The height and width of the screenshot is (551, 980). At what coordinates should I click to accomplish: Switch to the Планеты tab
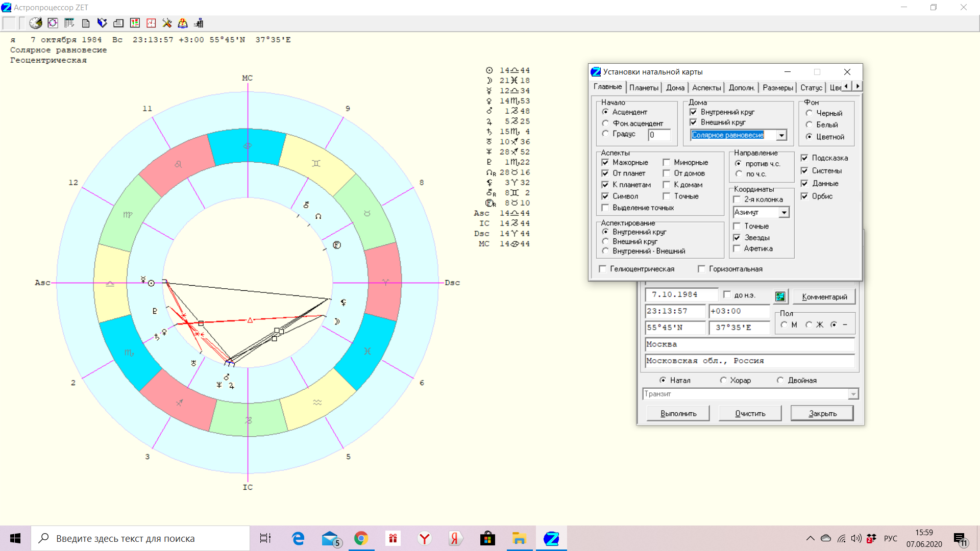(644, 88)
